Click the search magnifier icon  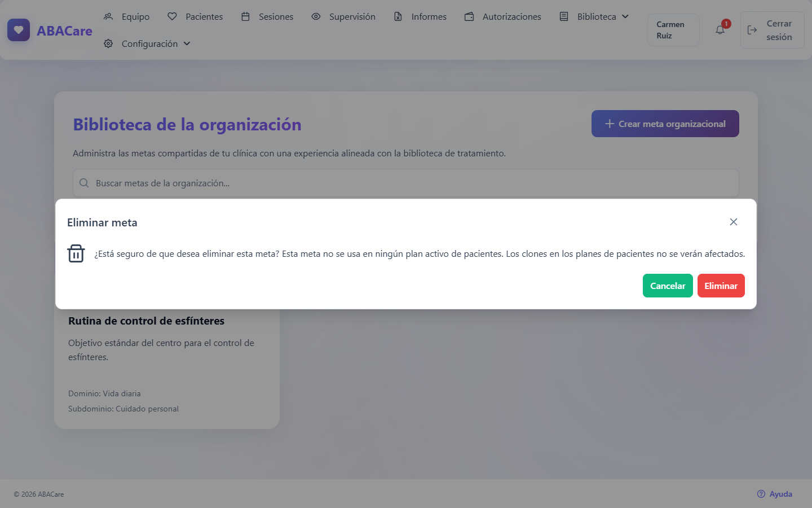[84, 183]
